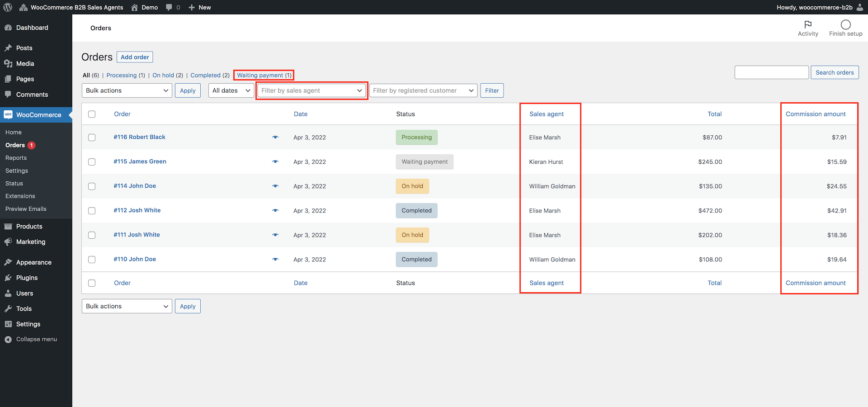This screenshot has width=868, height=407.
Task: Open Reports in the WooCommerce submenu
Action: coord(16,158)
